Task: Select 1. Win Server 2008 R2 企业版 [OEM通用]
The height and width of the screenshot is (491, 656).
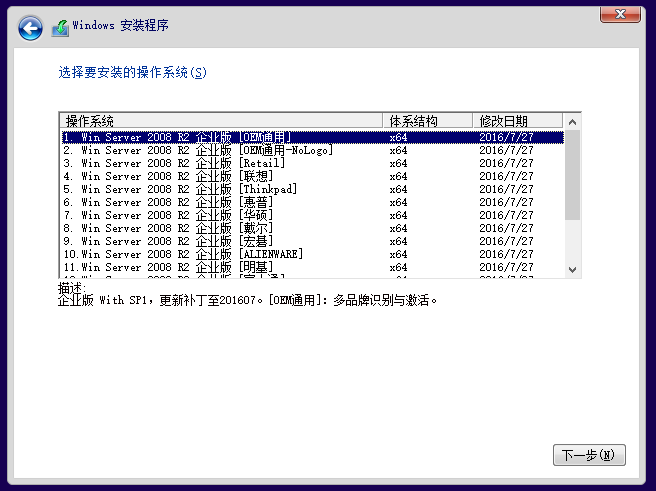Action: (x=313, y=137)
